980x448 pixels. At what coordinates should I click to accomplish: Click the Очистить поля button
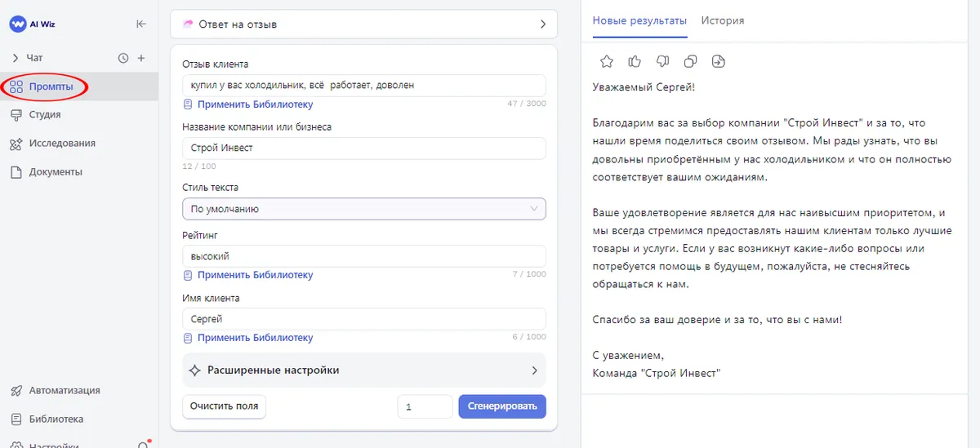224,406
